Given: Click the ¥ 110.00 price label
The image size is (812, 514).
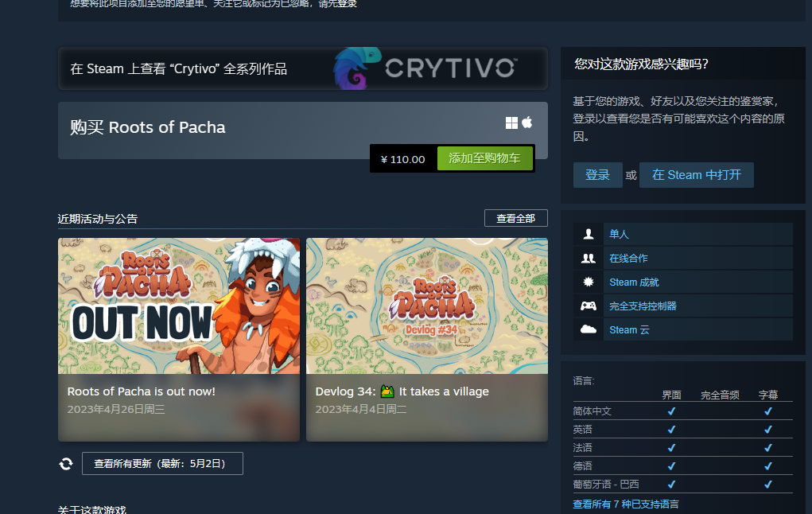Looking at the screenshot, I should pyautogui.click(x=403, y=159).
